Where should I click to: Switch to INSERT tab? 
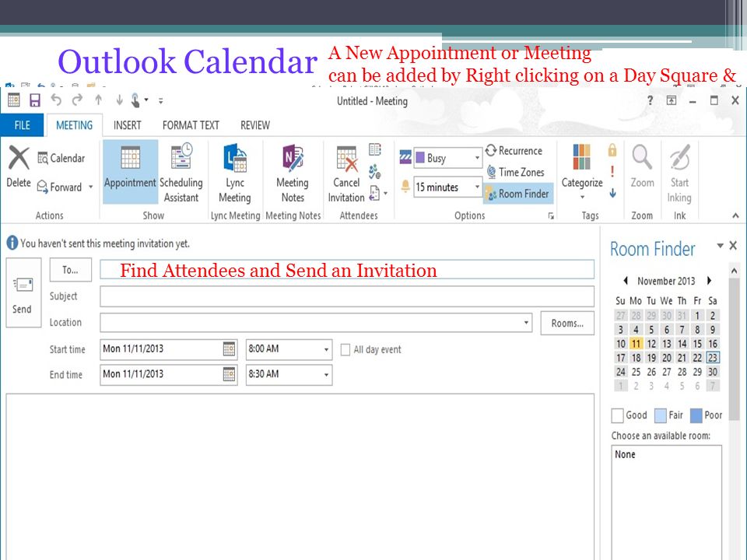[127, 125]
